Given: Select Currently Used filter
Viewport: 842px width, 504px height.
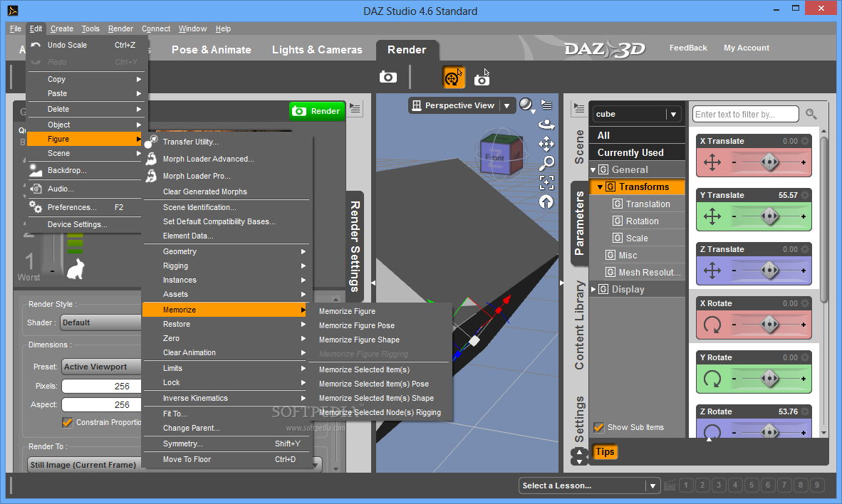Looking at the screenshot, I should [x=638, y=152].
